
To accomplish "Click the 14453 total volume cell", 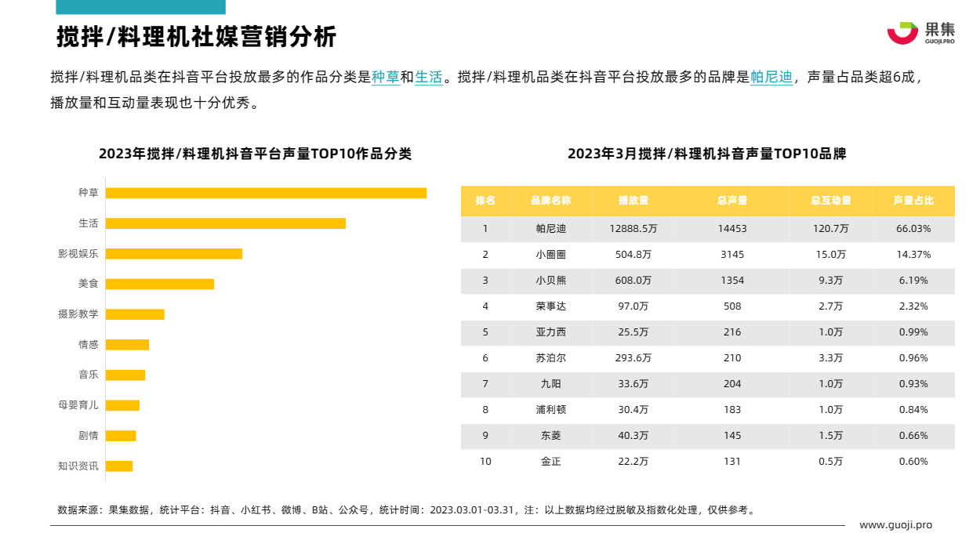I will point(732,229).
